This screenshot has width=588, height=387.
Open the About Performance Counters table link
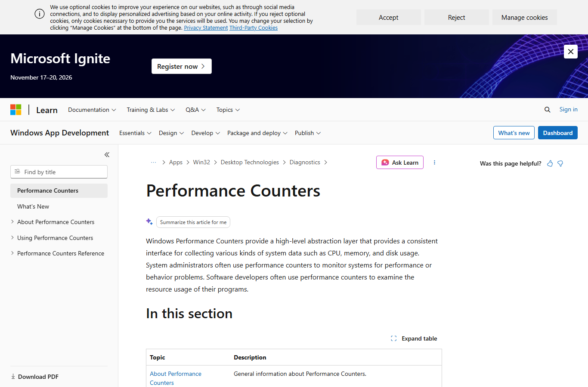176,378
